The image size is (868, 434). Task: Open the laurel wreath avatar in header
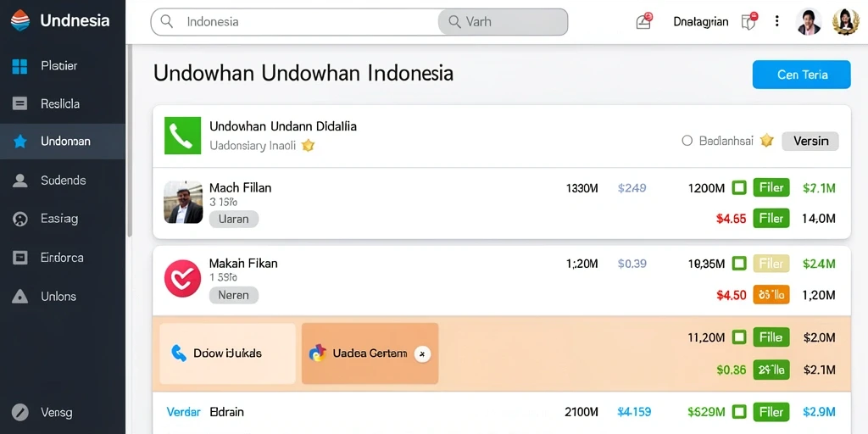point(846,22)
